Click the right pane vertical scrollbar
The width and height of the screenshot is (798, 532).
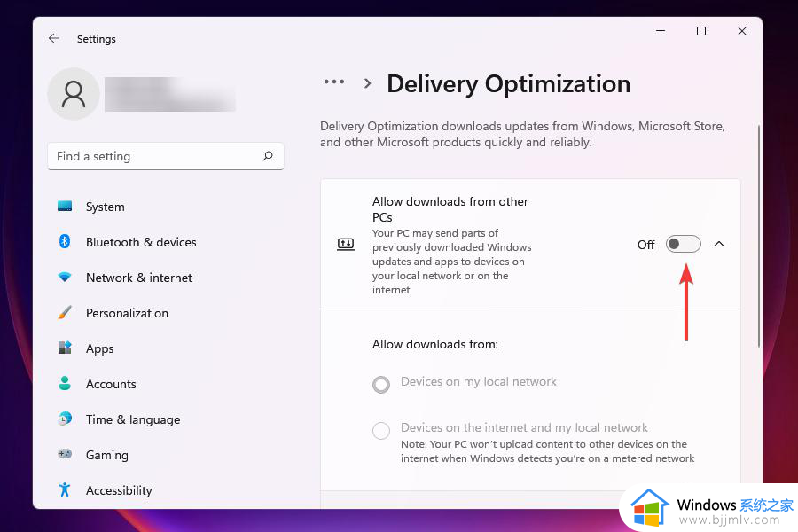758,236
